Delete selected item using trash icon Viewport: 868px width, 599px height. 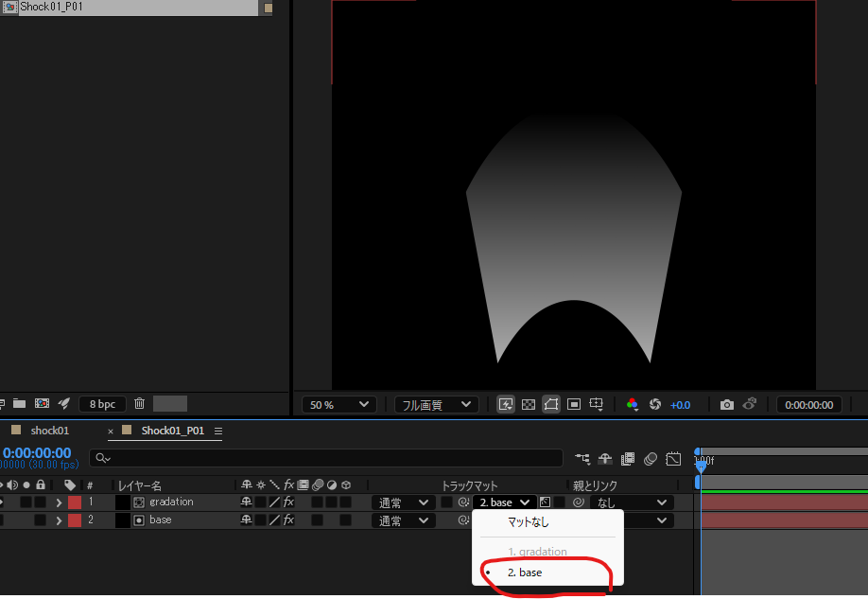pyautogui.click(x=140, y=403)
